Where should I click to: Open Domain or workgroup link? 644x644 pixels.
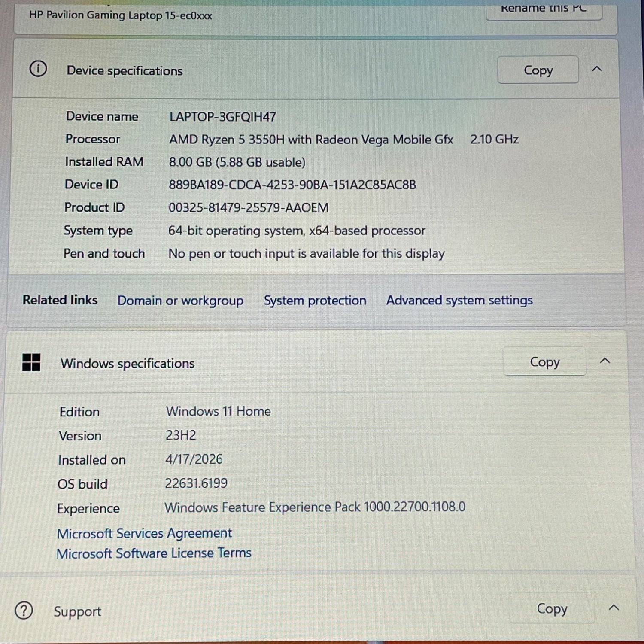coord(180,301)
